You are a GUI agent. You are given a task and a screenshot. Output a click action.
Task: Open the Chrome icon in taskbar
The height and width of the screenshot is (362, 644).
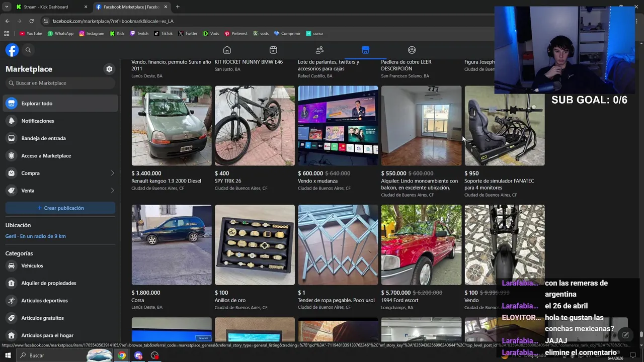[x=122, y=355]
